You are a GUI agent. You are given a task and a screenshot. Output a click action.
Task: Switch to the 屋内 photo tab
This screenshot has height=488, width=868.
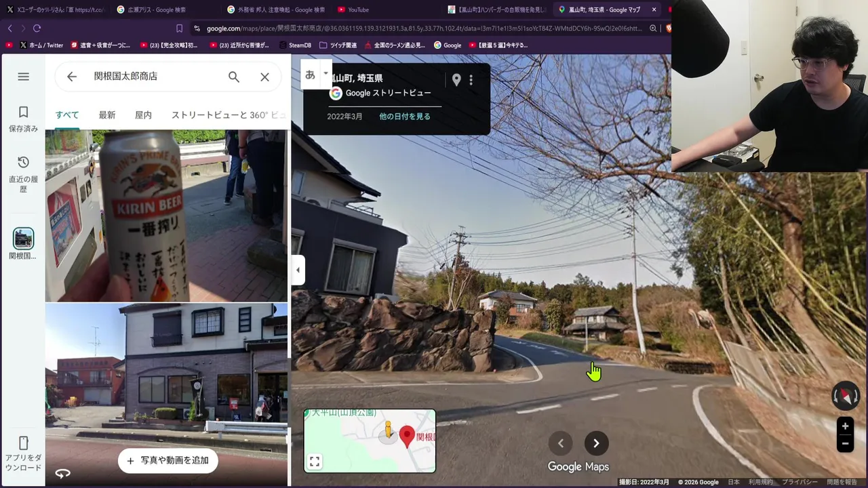[x=143, y=115]
